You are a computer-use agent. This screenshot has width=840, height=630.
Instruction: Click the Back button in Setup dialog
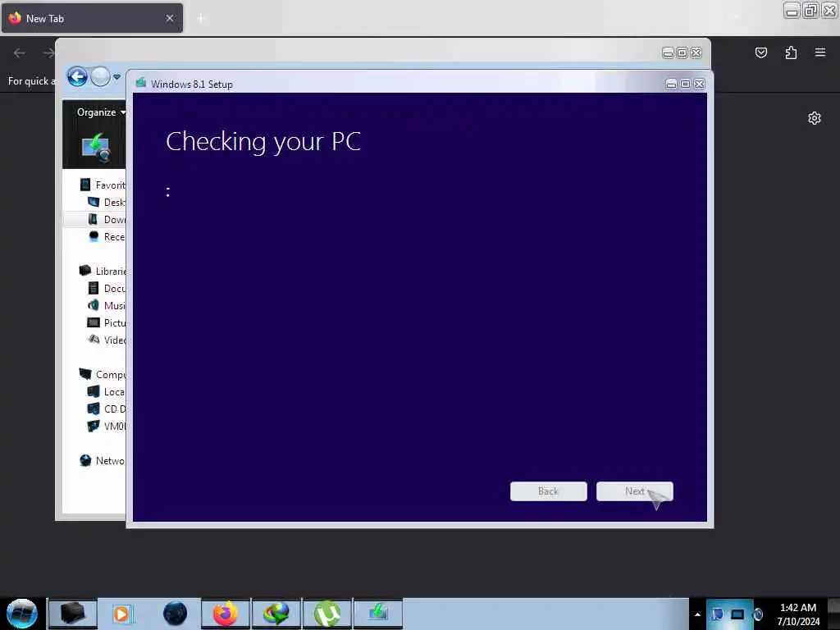(x=548, y=491)
